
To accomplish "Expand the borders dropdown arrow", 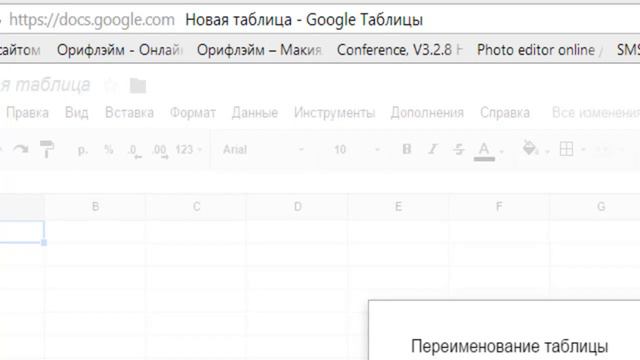I will pyautogui.click(x=583, y=150).
